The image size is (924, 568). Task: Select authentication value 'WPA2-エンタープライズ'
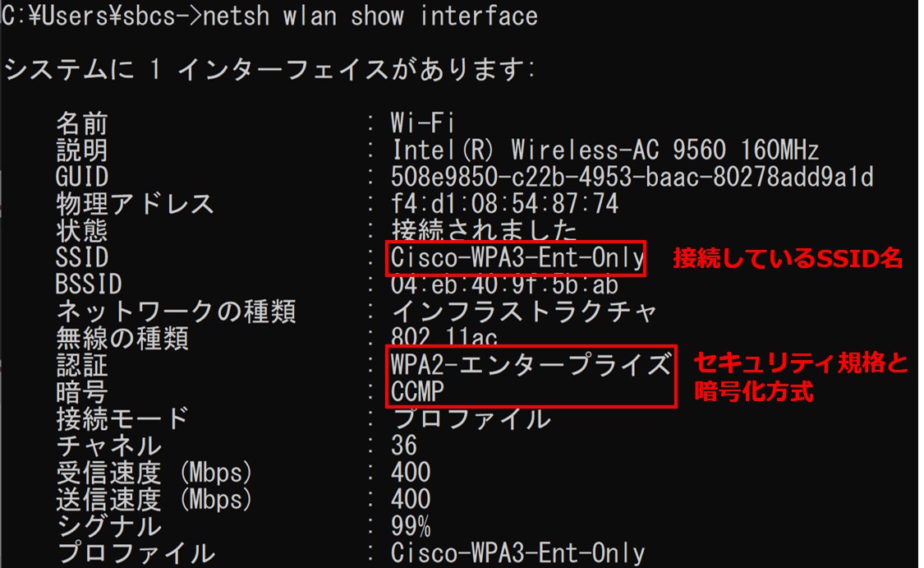[x=531, y=364]
